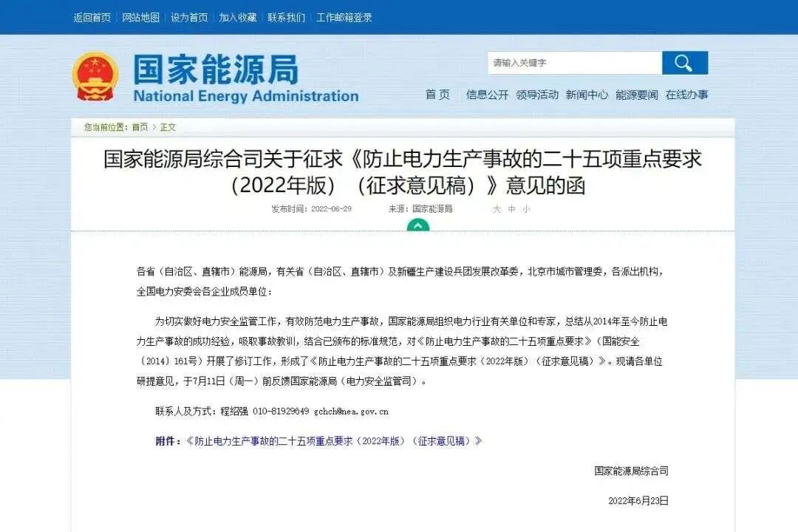Viewport: 798px width, 532px height.
Task: Click the article headline text
Action: point(403,172)
